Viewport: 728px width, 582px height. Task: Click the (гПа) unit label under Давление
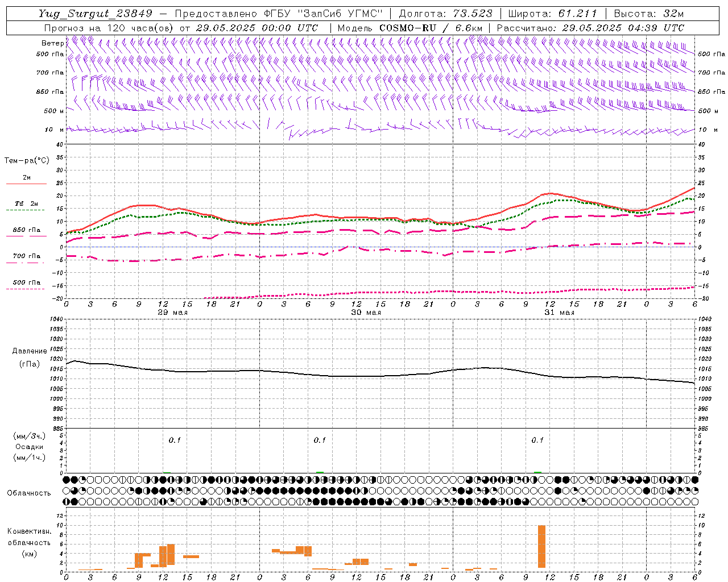coord(30,364)
